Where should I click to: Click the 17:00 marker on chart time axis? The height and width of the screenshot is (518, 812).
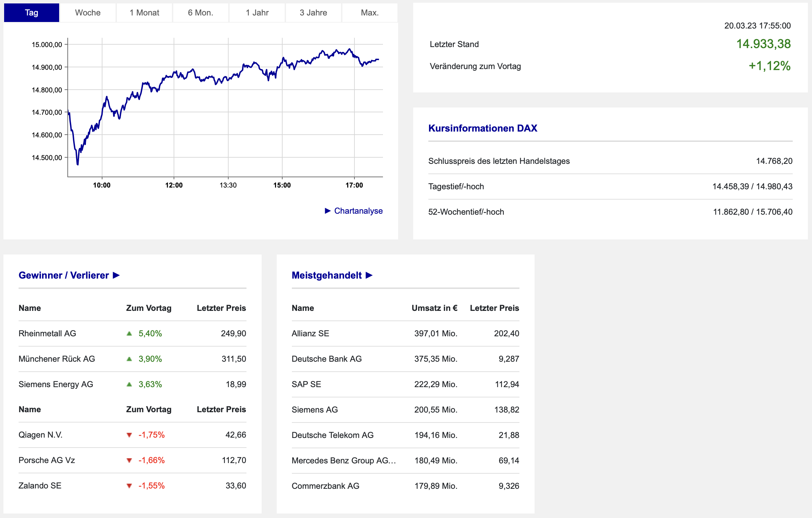pyautogui.click(x=354, y=185)
